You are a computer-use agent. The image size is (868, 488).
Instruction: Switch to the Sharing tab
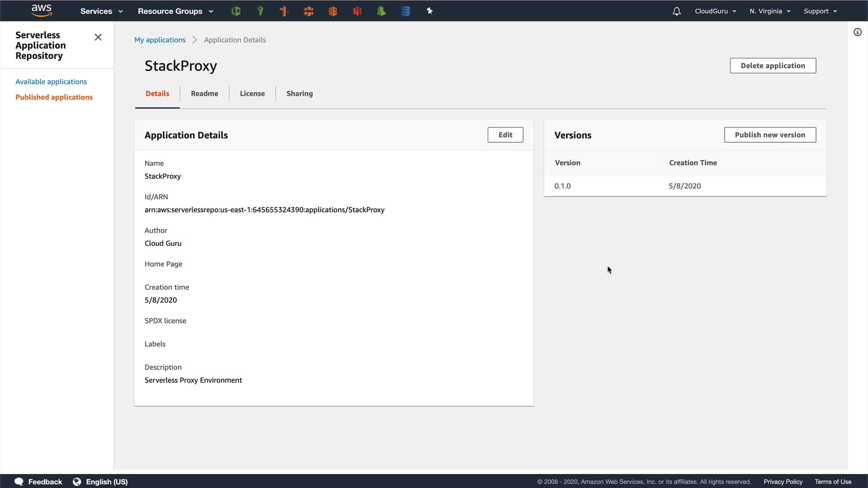(299, 94)
